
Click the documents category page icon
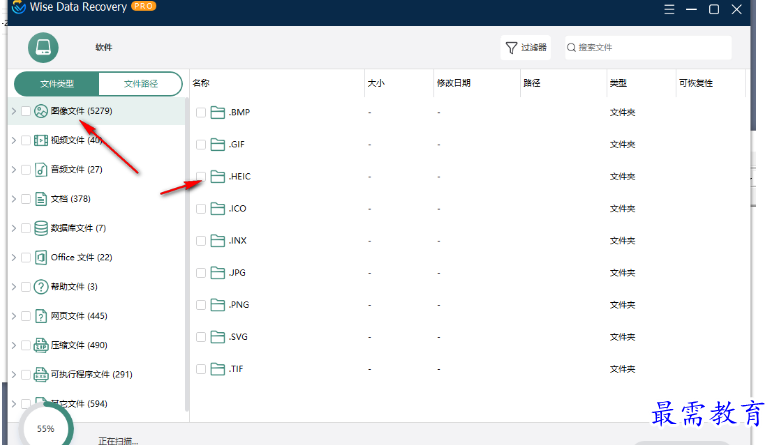pos(41,199)
